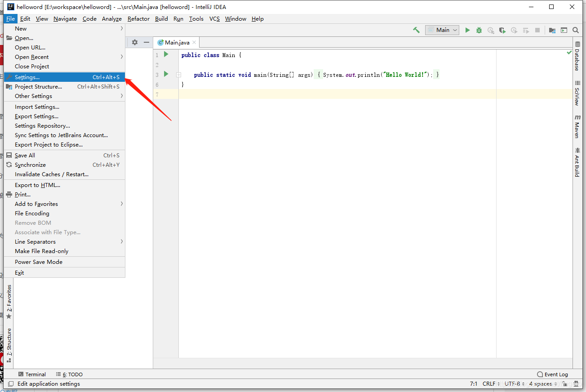Open the Terminal tool window
Viewport: 586px width, 392px height.
(32, 374)
